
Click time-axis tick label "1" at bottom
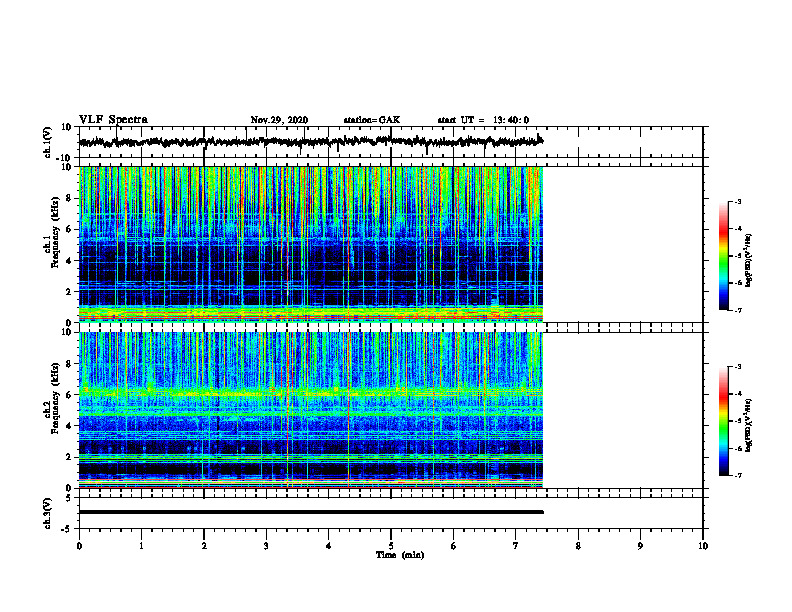[x=141, y=546]
